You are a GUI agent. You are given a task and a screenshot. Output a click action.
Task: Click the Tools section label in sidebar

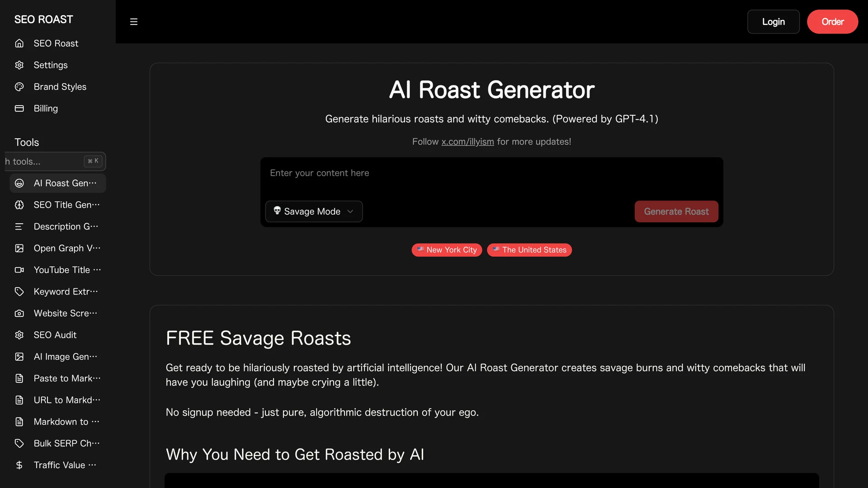click(x=27, y=142)
